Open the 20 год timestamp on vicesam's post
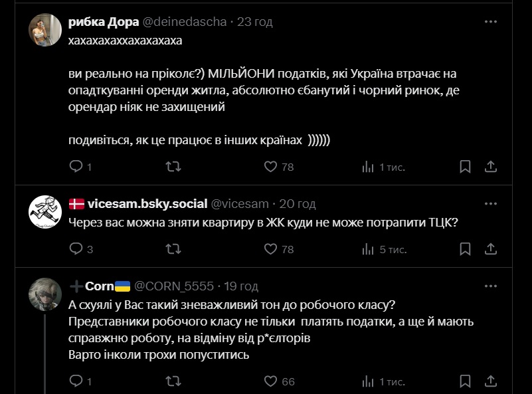The height and width of the screenshot is (394, 532). click(x=297, y=204)
